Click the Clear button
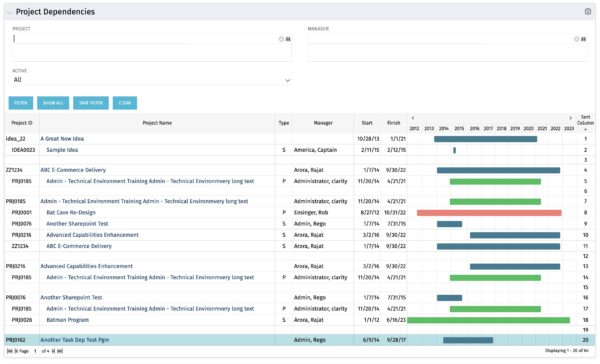600x364 pixels. [x=125, y=103]
